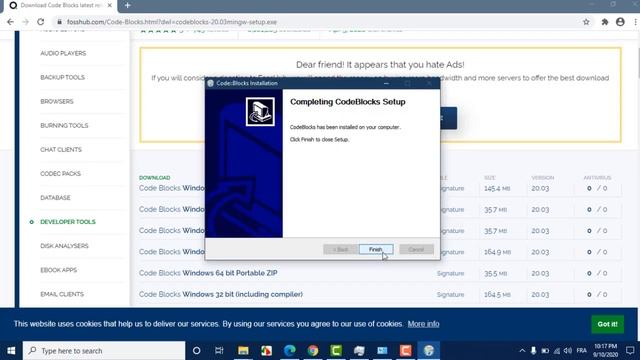Open volume control in system tray
This screenshot has width=640, height=360.
click(568, 351)
